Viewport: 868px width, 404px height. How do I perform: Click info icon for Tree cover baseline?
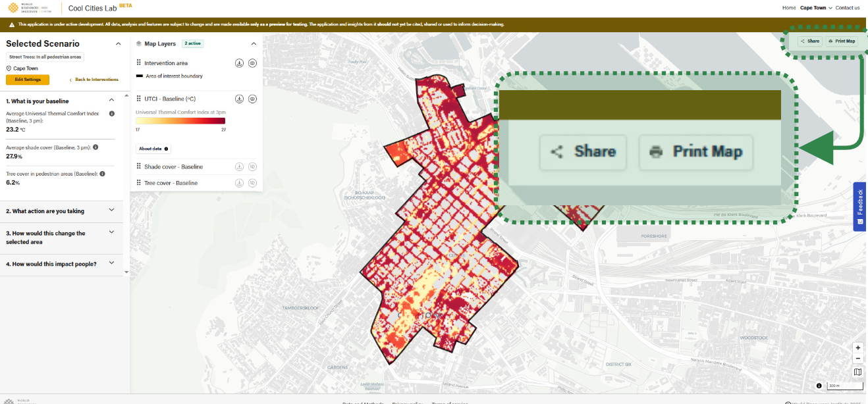click(x=103, y=174)
